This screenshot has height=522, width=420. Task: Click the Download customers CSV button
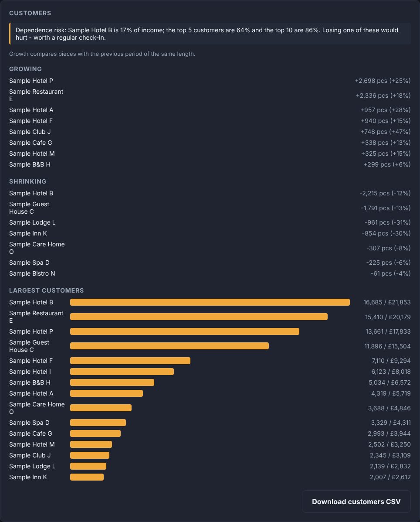coord(356,502)
